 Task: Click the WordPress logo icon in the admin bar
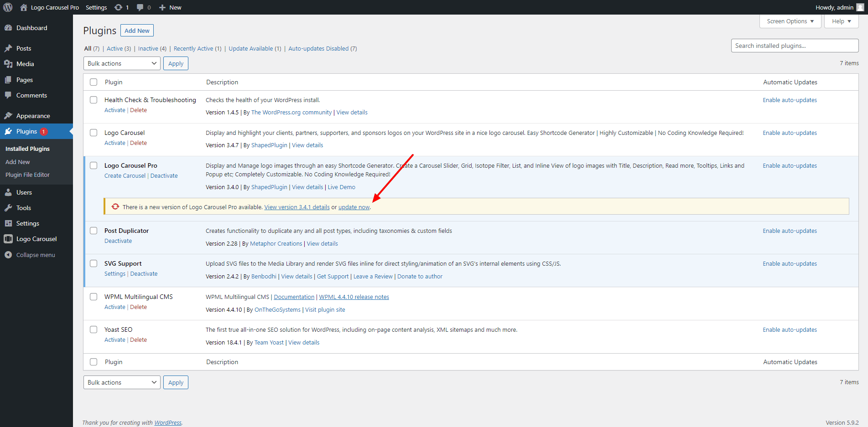(x=8, y=7)
